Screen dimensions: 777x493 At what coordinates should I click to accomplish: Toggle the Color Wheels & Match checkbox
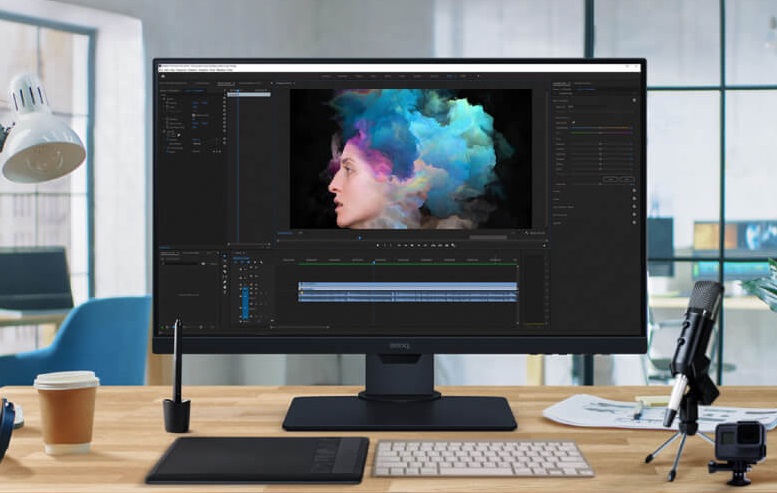click(634, 207)
